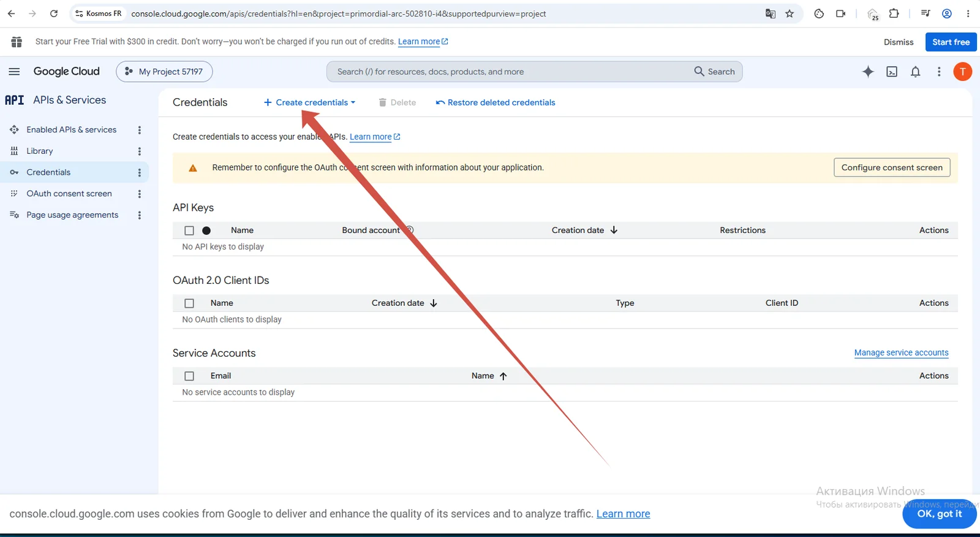Image resolution: width=980 pixels, height=537 pixels.
Task: Open OAuth consent screen page
Action: (69, 194)
